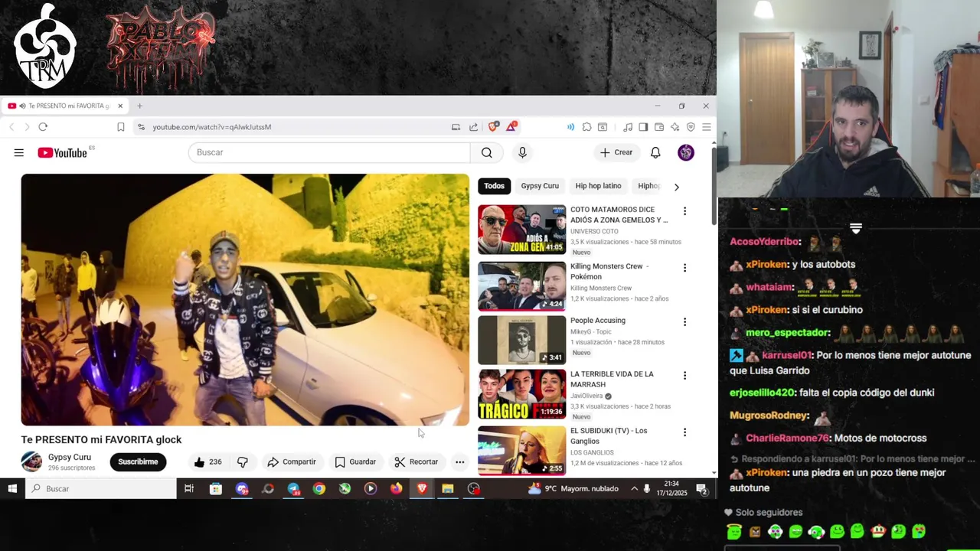Viewport: 980px width, 551px height.
Task: View site information icon in address bar
Action: pyautogui.click(x=141, y=127)
